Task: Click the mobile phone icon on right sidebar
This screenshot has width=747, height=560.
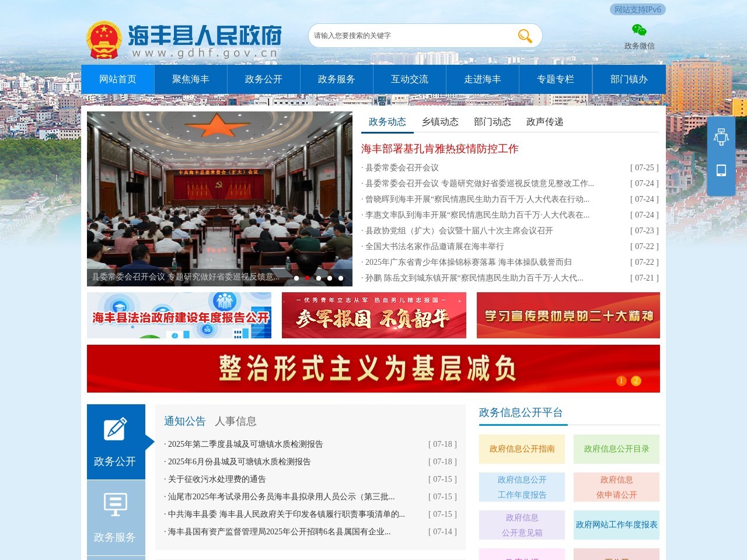Action: point(721,170)
